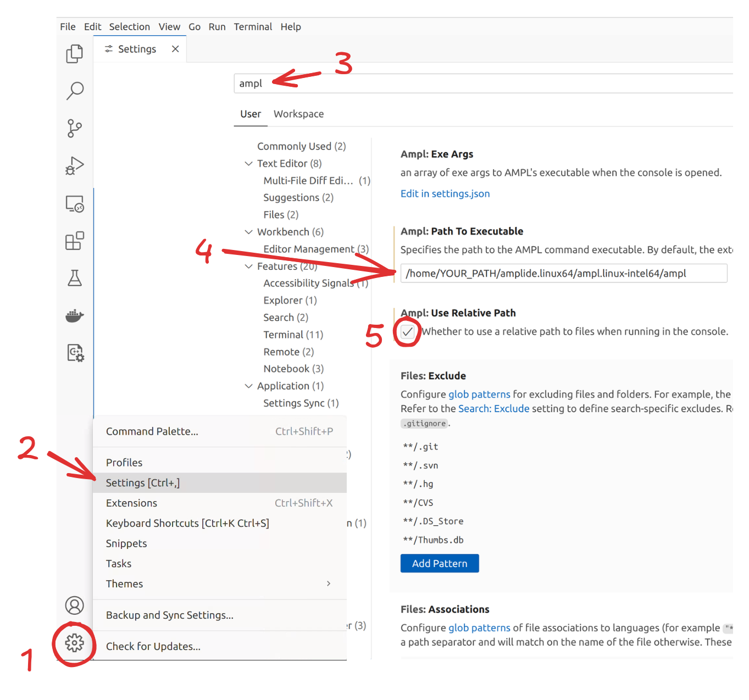Click the Manage gear icon
This screenshot has height=700, width=749.
coord(75,642)
